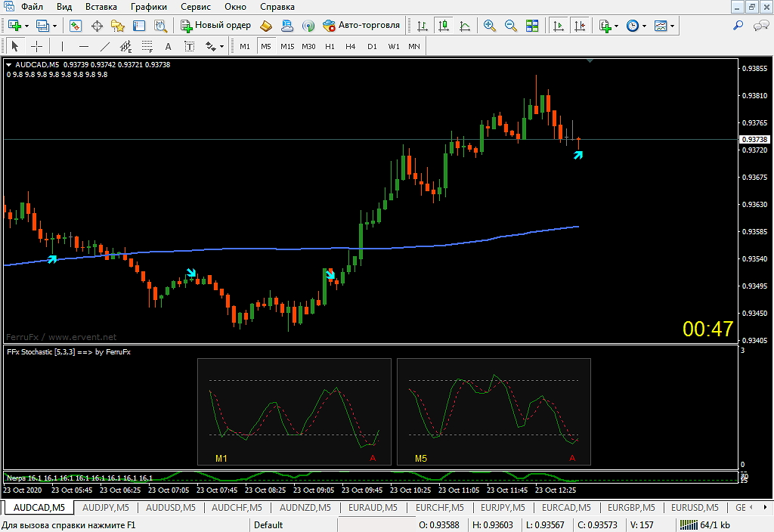Screen dimensions: 774x532
Task: Open the Terminal panel icon
Action: click(139, 26)
